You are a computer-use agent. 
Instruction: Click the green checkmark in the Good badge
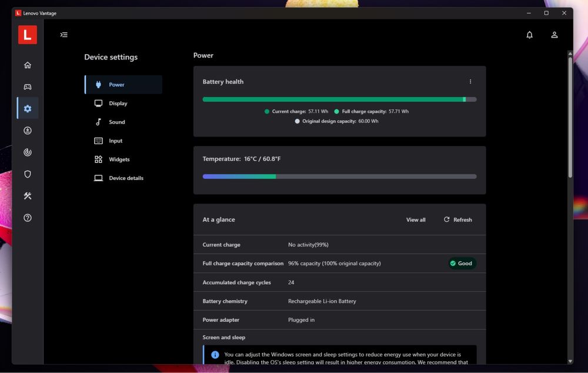[x=453, y=264]
